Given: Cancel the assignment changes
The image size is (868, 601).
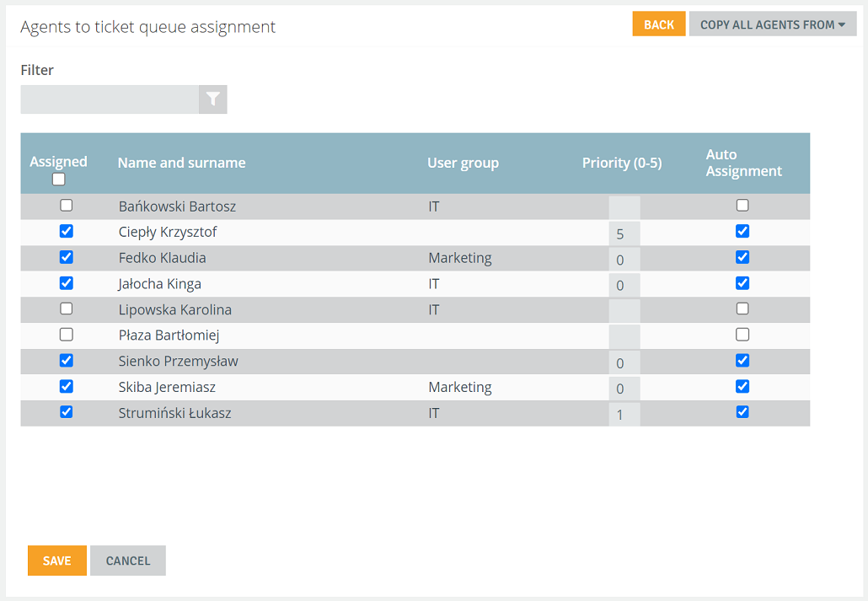Looking at the screenshot, I should [128, 561].
